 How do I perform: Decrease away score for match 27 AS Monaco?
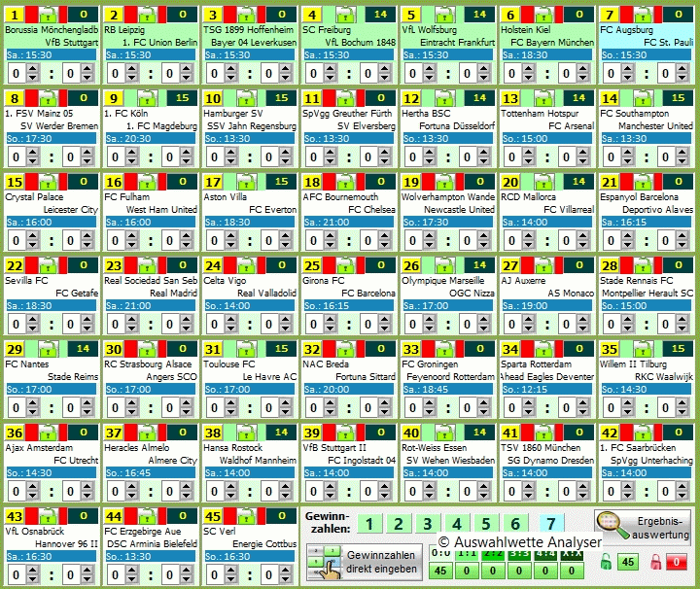(x=582, y=329)
